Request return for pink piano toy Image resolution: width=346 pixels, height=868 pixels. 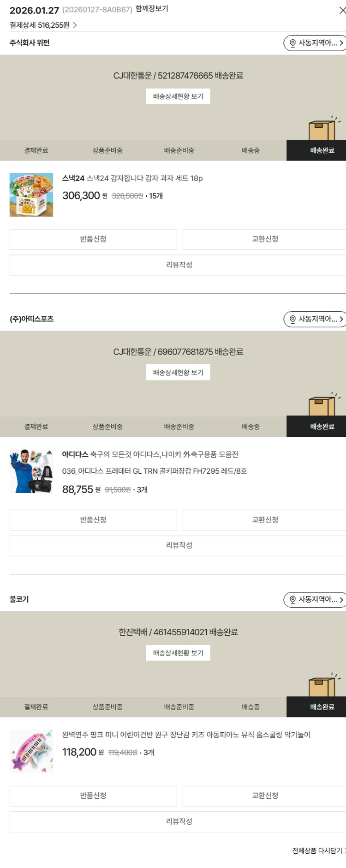pos(93,796)
